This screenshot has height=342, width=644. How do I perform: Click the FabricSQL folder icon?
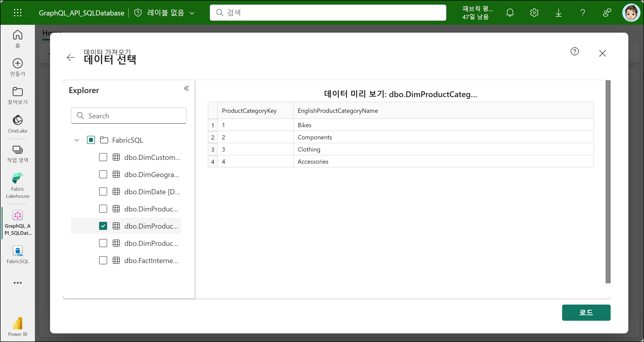point(104,140)
